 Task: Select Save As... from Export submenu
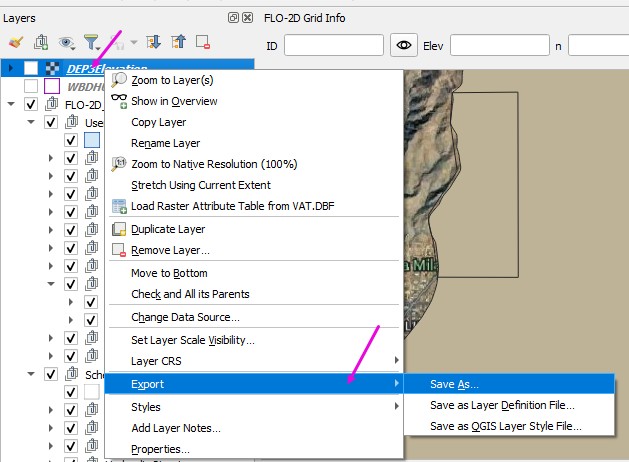455,384
